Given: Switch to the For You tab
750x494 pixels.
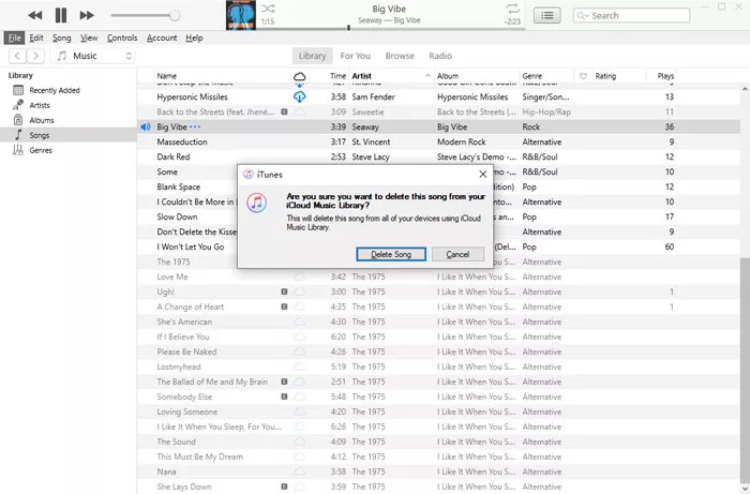Looking at the screenshot, I should tap(355, 56).
